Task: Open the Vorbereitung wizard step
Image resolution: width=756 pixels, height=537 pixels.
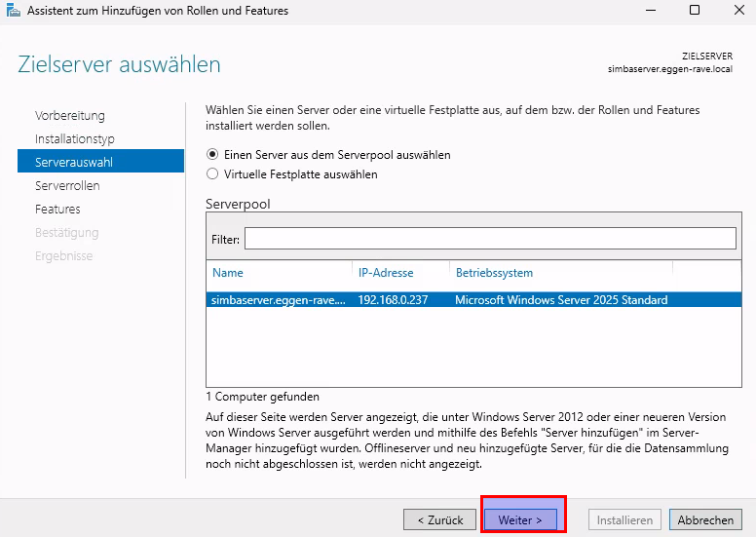Action: click(x=70, y=116)
